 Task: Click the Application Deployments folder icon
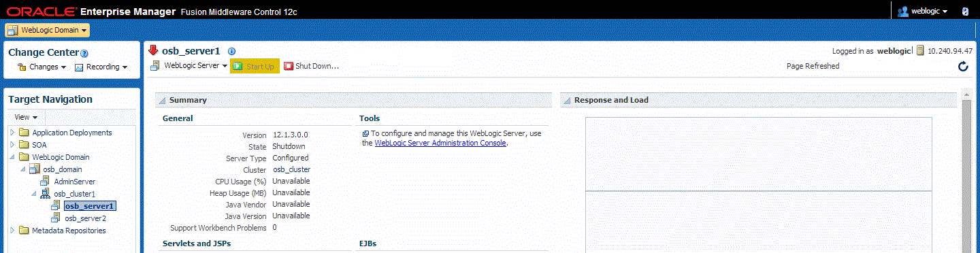pyautogui.click(x=24, y=133)
